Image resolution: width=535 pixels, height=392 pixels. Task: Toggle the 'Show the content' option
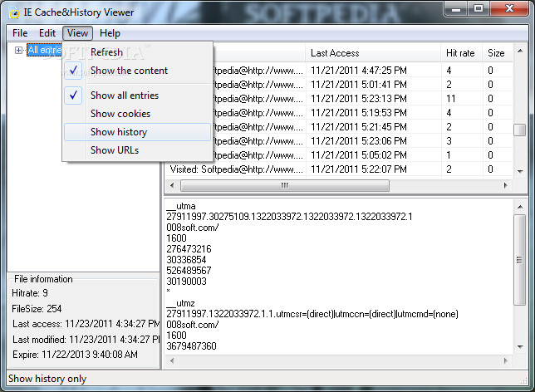[x=138, y=71]
